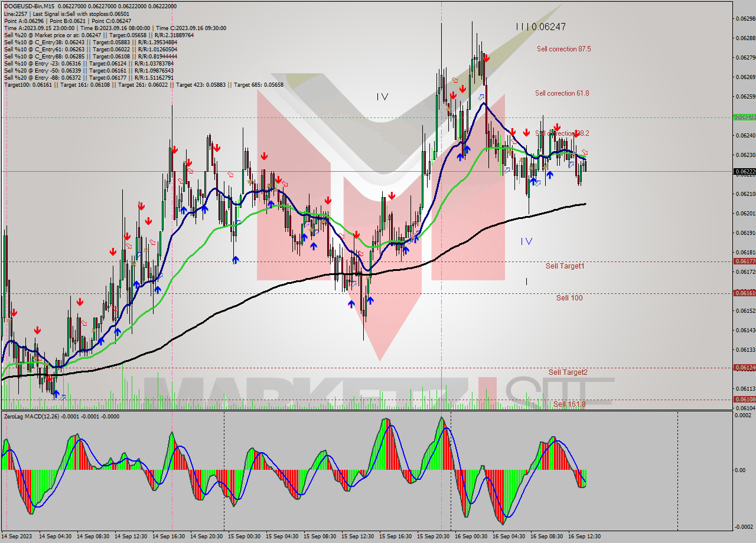The image size is (756, 543).
Task: Click the orange star entry marker on the green moving average
Action: point(573,153)
